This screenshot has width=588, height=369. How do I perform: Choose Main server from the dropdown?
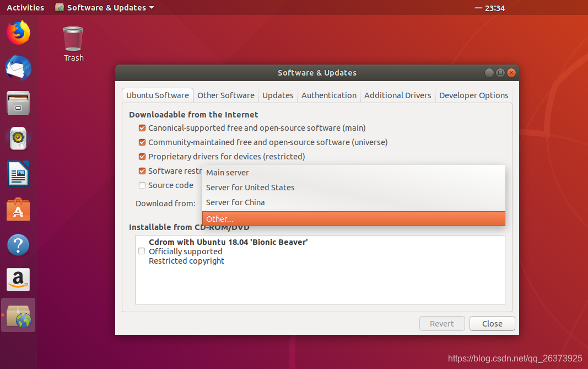tap(354, 173)
